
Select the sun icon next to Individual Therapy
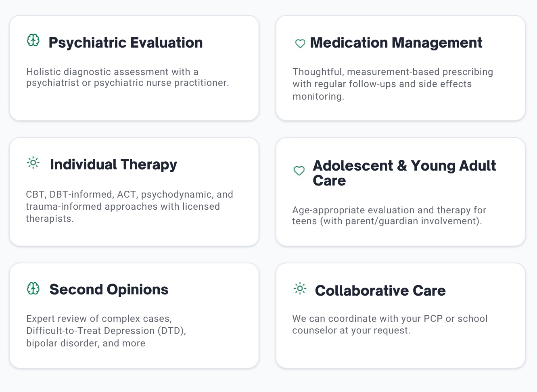coord(33,163)
